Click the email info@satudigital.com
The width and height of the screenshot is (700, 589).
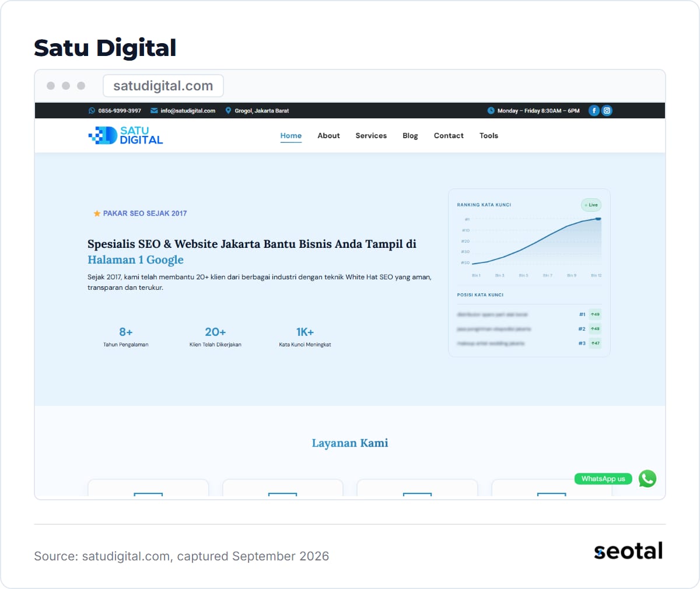188,111
